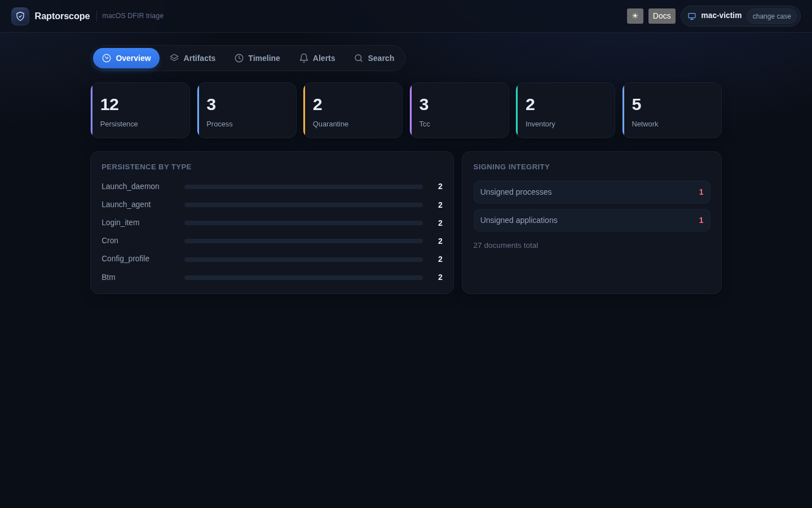This screenshot has width=812, height=508.
Task: Click the Overview tab's gauge icon
Action: [x=107, y=58]
